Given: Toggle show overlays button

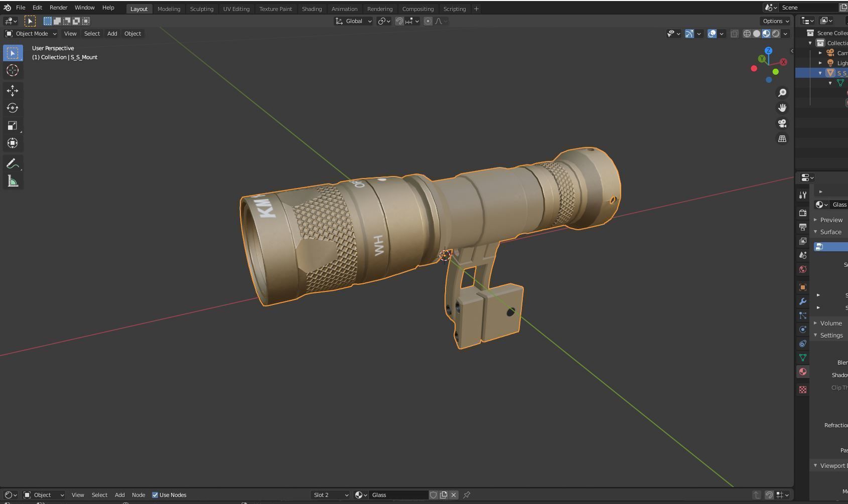Looking at the screenshot, I should pos(712,34).
